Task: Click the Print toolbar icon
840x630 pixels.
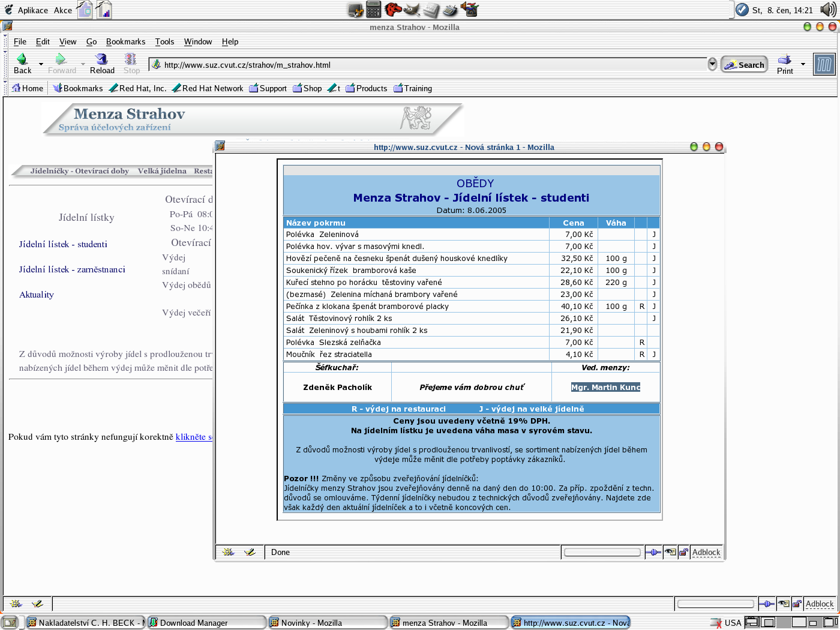Action: (784, 59)
